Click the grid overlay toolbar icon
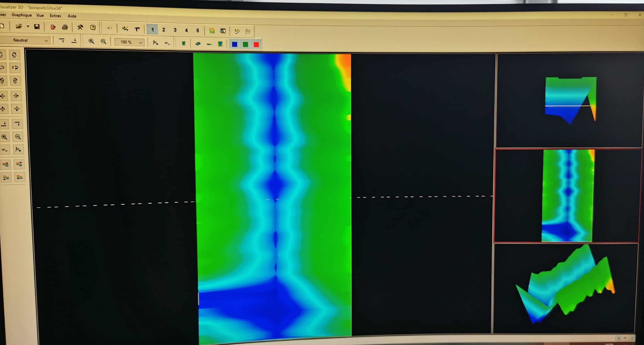This screenshot has width=644, height=345. point(212,31)
